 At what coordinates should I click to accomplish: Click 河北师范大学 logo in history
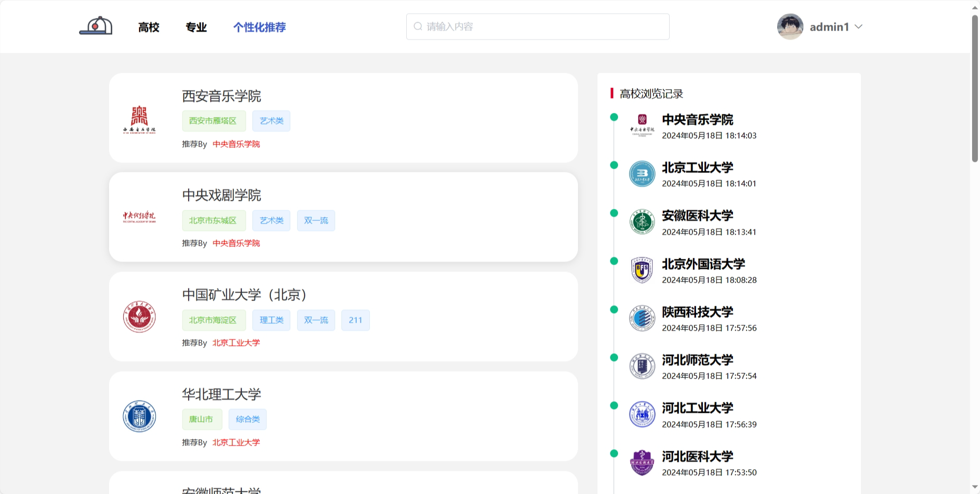click(x=642, y=366)
